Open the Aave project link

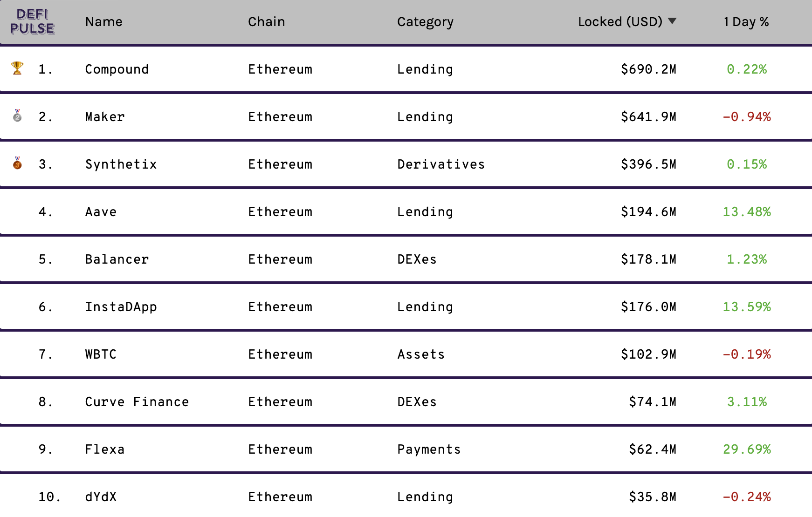point(101,212)
